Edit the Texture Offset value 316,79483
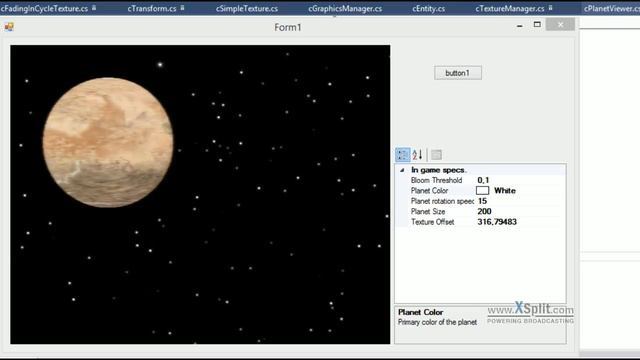 point(497,222)
